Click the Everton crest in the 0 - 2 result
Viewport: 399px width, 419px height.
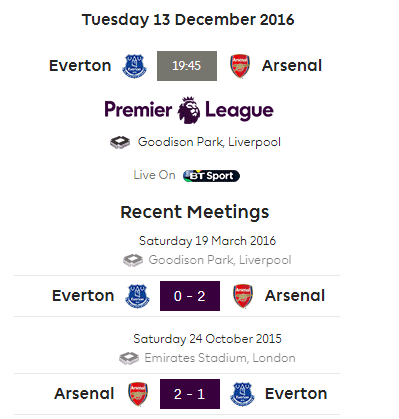click(x=137, y=296)
